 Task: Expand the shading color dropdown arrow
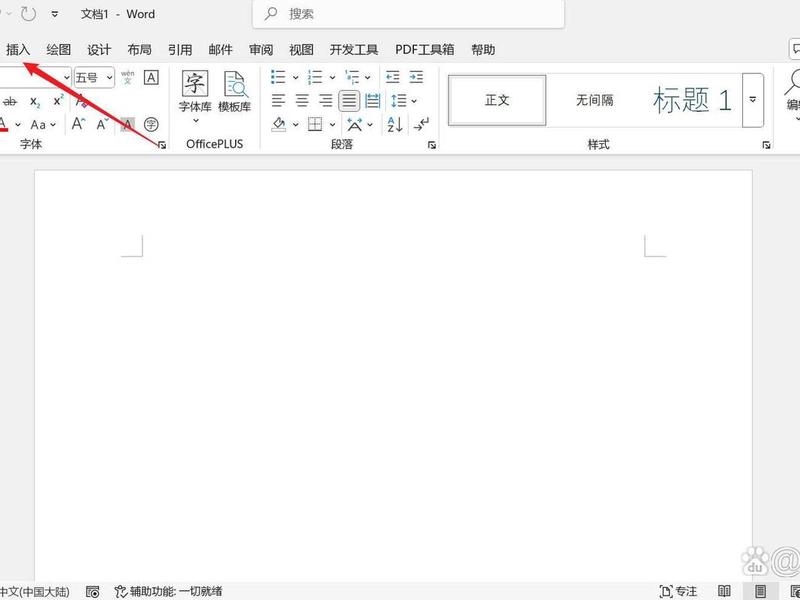pyautogui.click(x=295, y=124)
